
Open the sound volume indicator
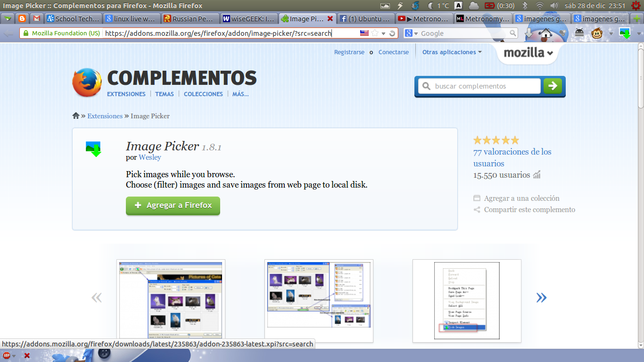[x=554, y=6]
